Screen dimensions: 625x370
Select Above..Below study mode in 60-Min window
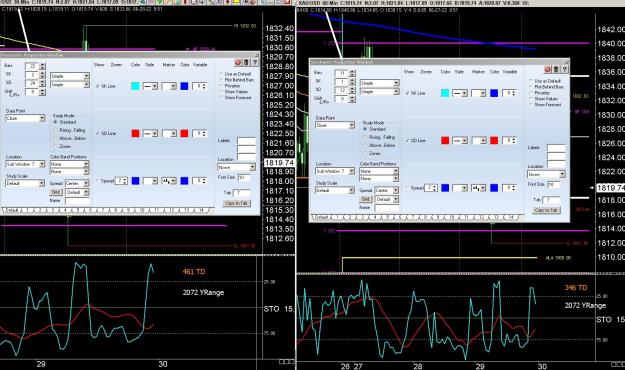365,146
